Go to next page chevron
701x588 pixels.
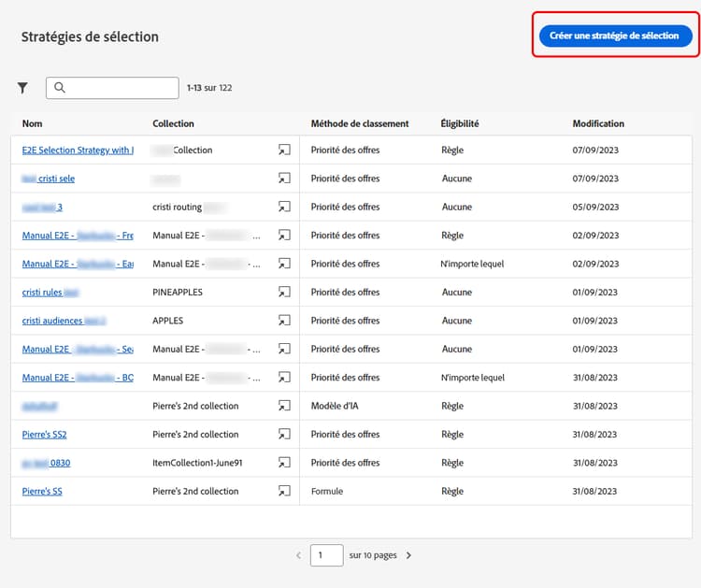pyautogui.click(x=408, y=555)
